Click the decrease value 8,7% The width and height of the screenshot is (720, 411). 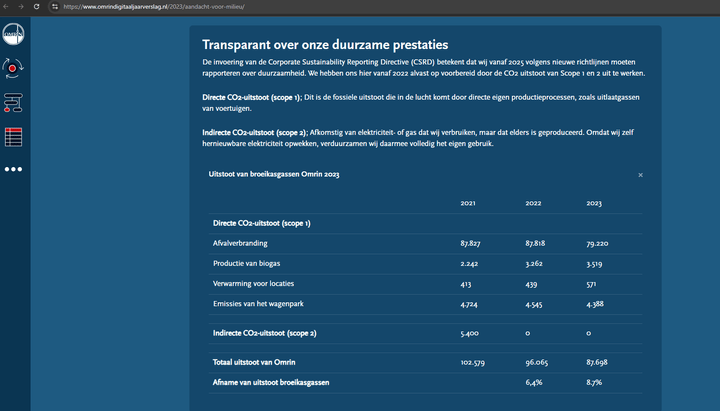(x=594, y=383)
